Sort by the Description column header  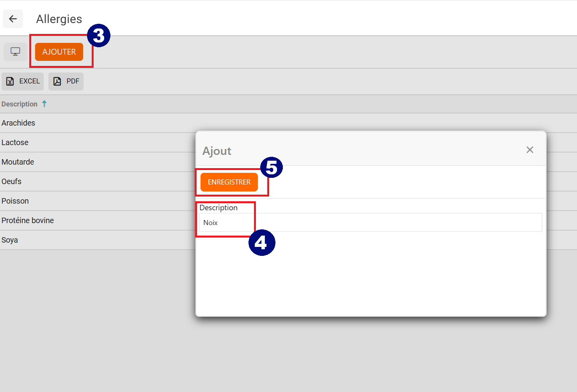pos(20,104)
